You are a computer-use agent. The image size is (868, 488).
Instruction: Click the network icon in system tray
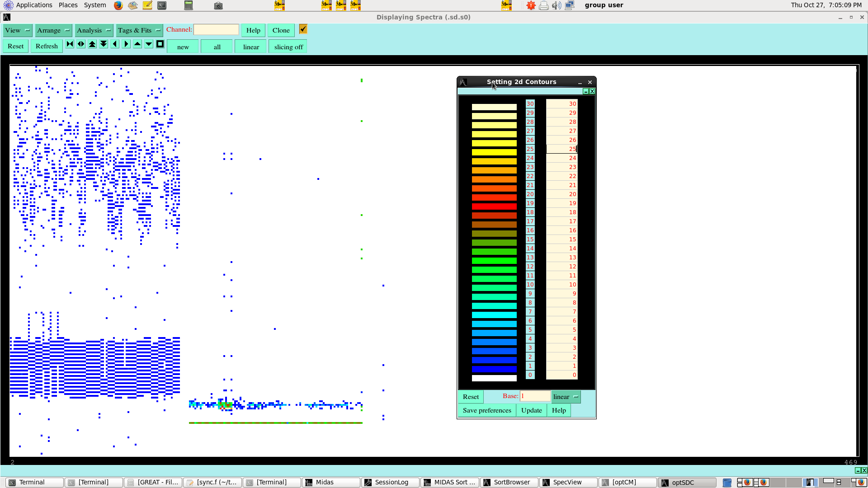coord(570,5)
